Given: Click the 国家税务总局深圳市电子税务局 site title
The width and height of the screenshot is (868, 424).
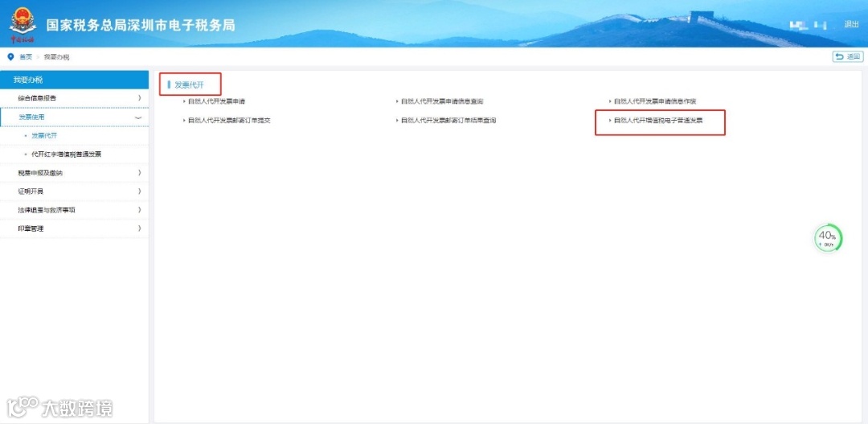Looking at the screenshot, I should [141, 26].
